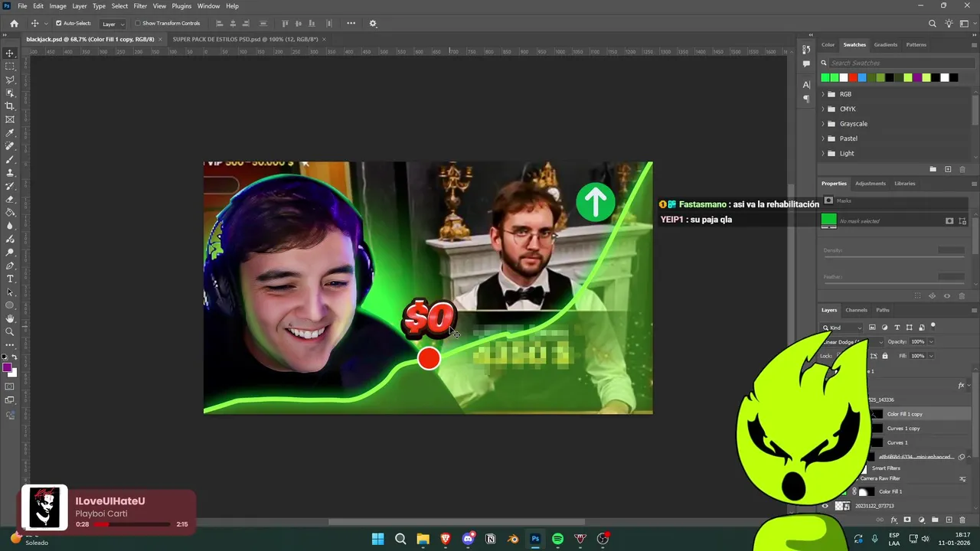
Task: Click the search icon at top right
Action: click(x=933, y=24)
